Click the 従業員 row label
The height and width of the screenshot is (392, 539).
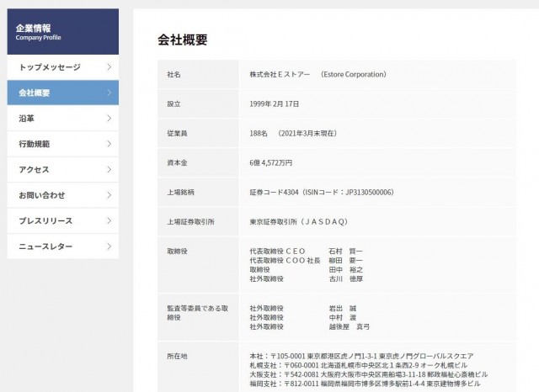click(177, 133)
